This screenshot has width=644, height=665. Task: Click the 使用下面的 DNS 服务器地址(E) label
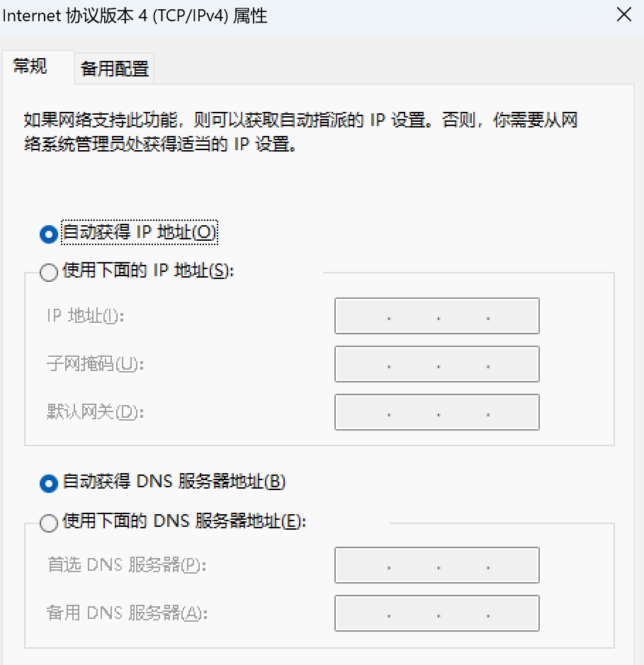[184, 521]
